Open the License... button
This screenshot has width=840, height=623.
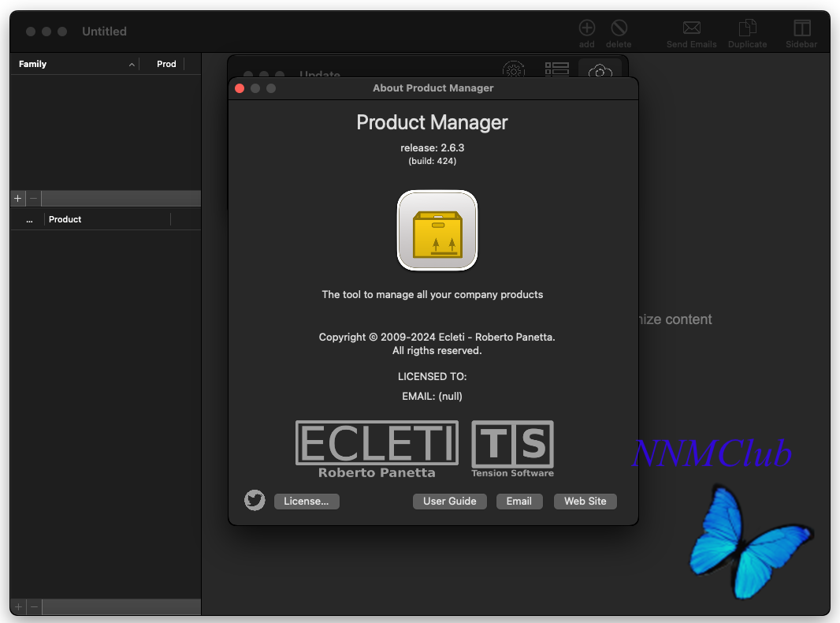307,502
